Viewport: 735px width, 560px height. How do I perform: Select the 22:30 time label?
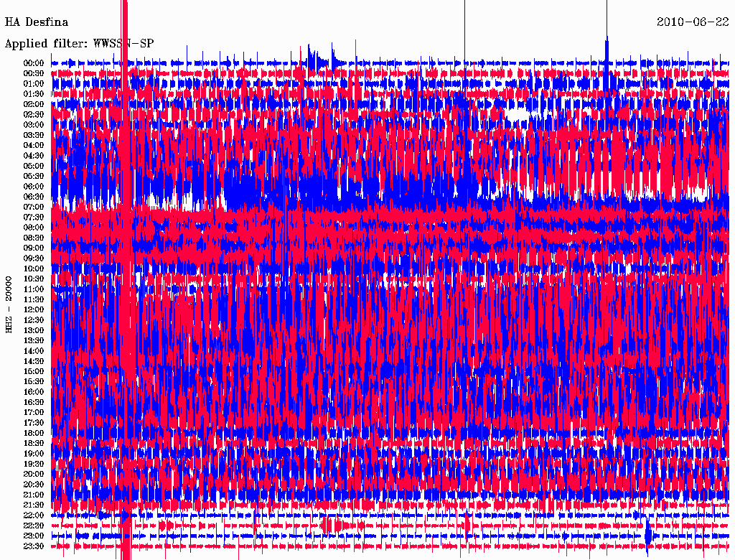[34, 526]
